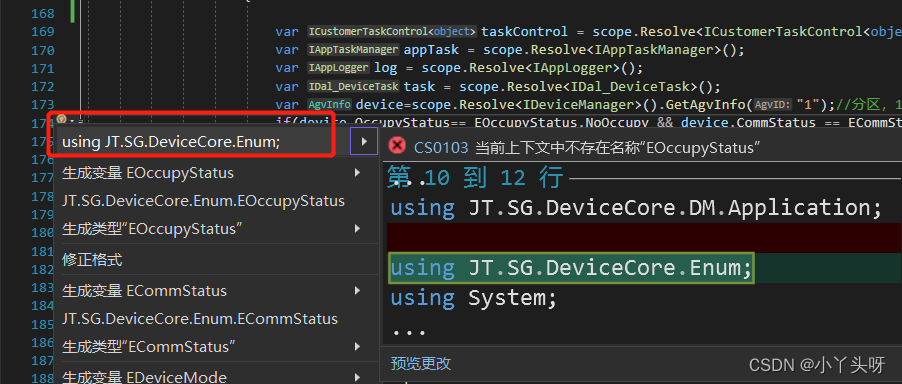Expand '生成类型 ECommStatus' submenu arrow

[358, 347]
